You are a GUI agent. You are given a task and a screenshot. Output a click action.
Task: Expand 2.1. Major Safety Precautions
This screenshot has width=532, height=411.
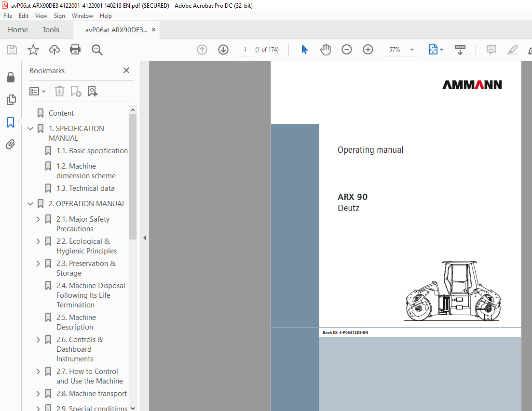point(38,219)
